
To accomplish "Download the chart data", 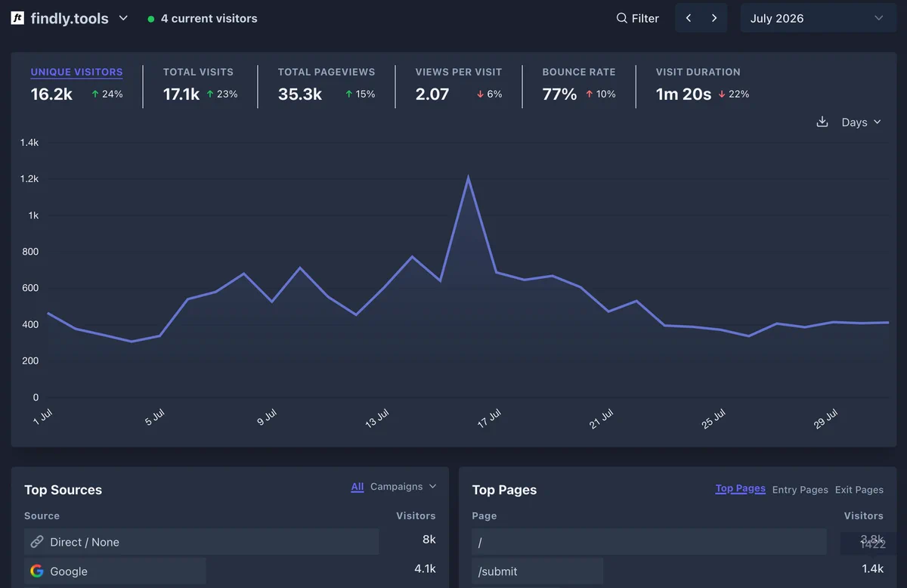I will (822, 122).
